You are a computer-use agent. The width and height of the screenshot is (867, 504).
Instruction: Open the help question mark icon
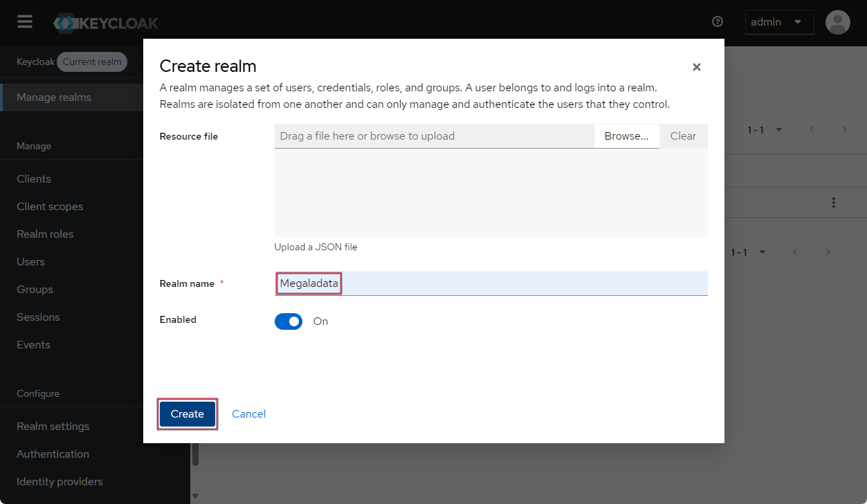click(718, 22)
